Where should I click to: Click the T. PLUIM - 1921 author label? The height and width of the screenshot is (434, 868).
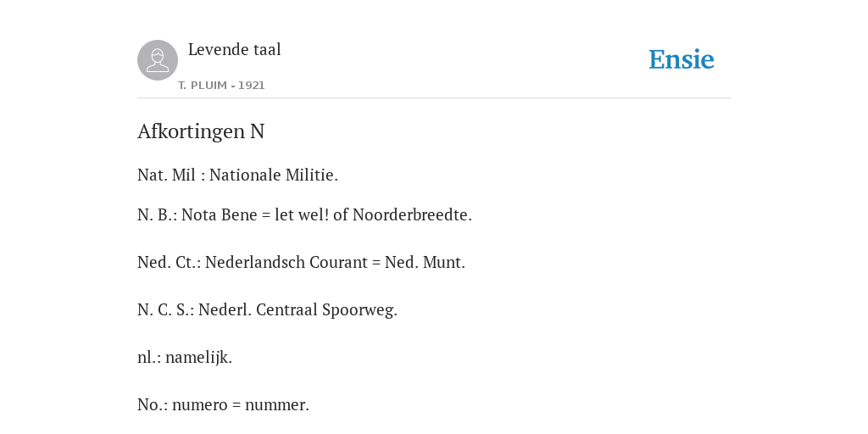pyautogui.click(x=221, y=86)
